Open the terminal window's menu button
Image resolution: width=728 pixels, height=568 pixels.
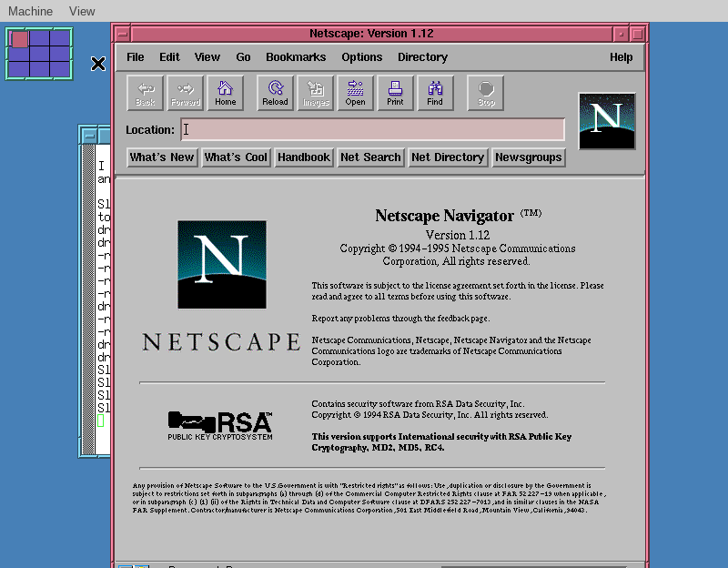(x=89, y=136)
